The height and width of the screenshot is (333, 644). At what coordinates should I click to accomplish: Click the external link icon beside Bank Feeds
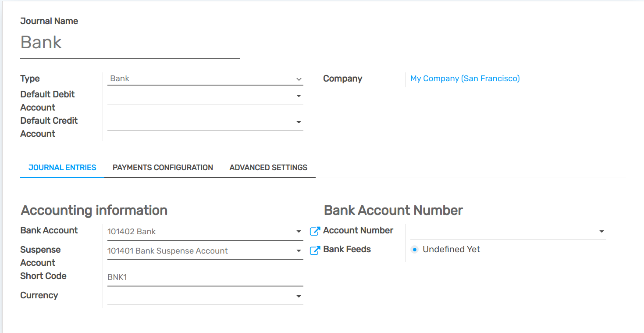(x=314, y=249)
